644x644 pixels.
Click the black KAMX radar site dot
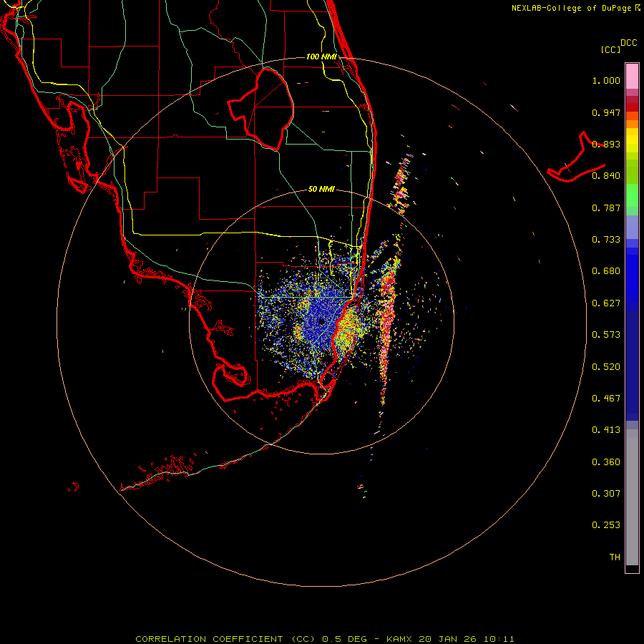(x=322, y=322)
